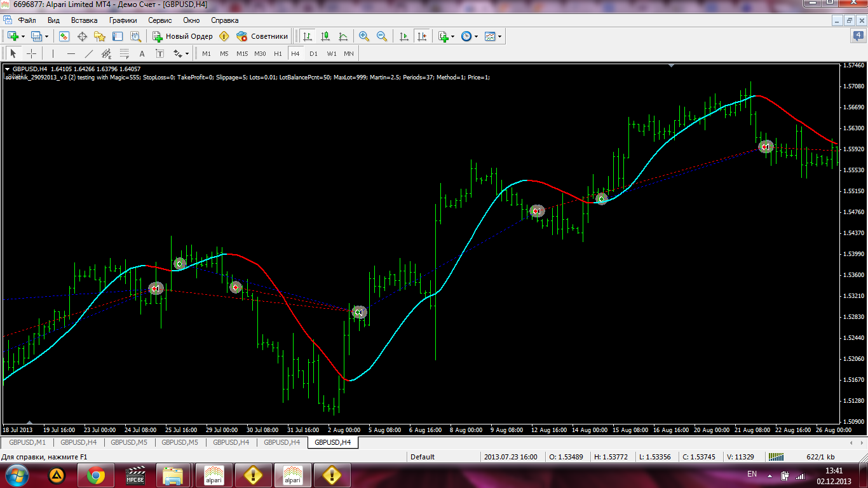Open the Strategy Tester magnifier icon
This screenshot has height=488, width=868.
[x=135, y=36]
